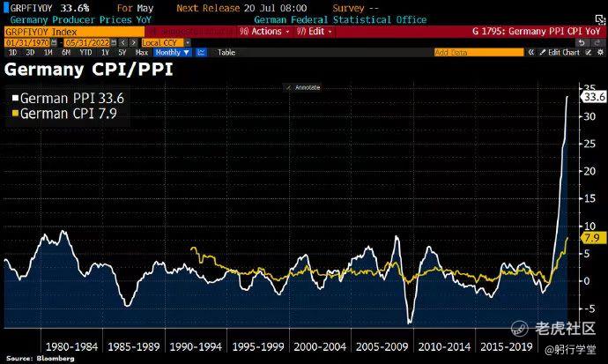Select the YTD time range tab

(85, 52)
